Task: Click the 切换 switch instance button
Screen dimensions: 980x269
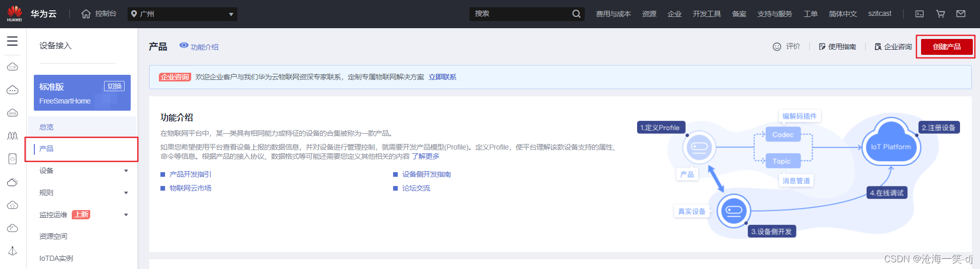Action: (x=114, y=86)
